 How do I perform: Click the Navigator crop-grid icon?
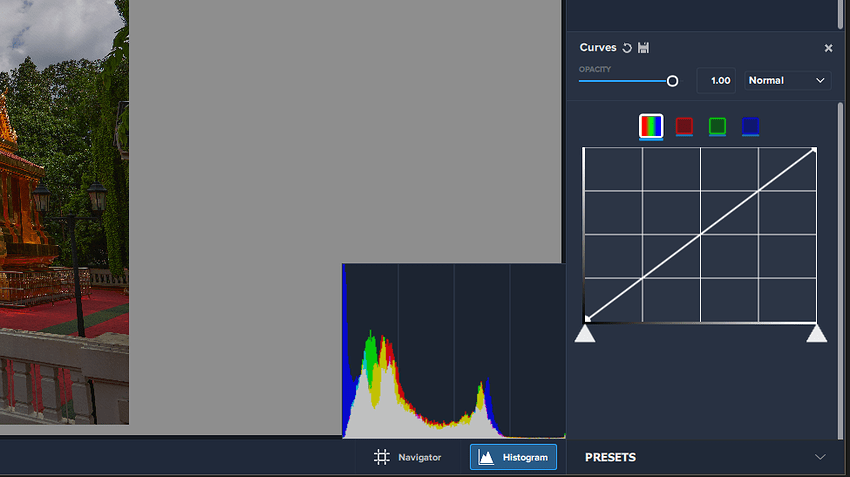pyautogui.click(x=382, y=457)
